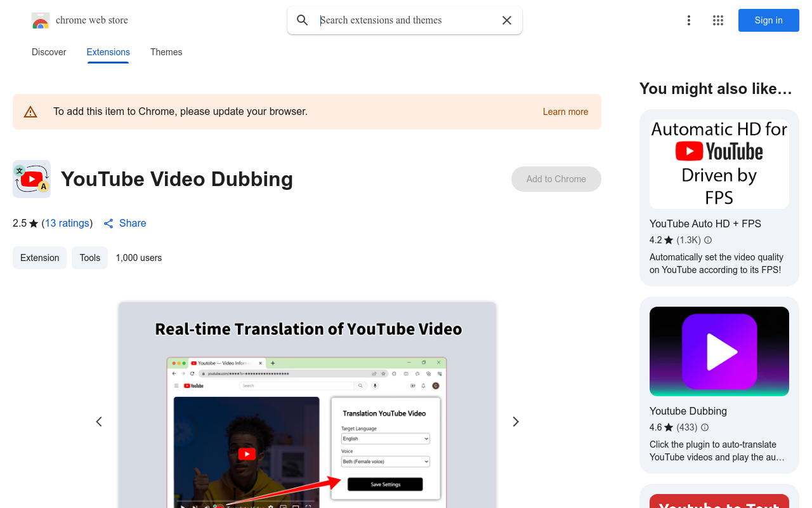Click the Chrome Web Store logo

[41, 20]
